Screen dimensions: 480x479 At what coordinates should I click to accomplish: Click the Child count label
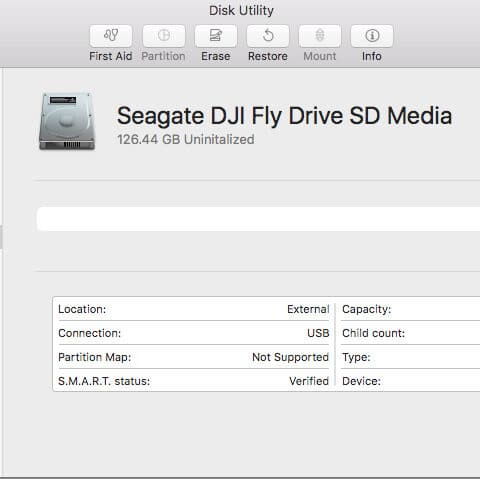(x=373, y=333)
